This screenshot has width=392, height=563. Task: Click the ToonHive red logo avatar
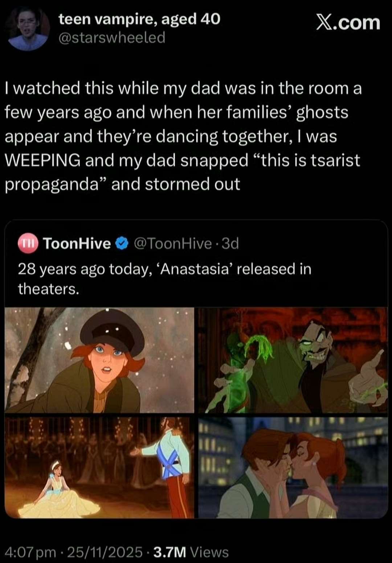click(28, 243)
